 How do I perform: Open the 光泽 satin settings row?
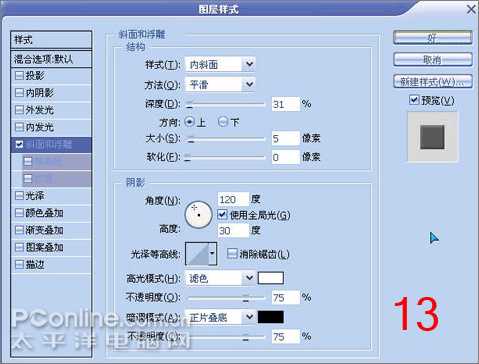(51, 196)
